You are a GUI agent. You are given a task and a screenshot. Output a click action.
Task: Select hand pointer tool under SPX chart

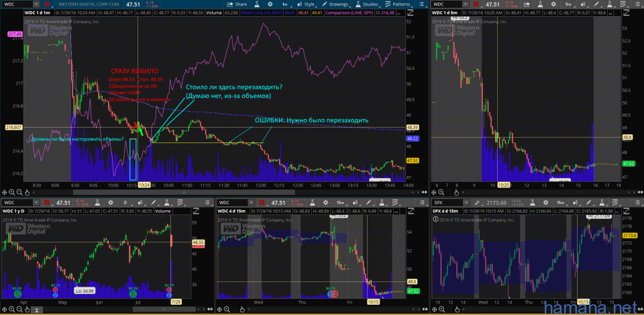[458, 309]
